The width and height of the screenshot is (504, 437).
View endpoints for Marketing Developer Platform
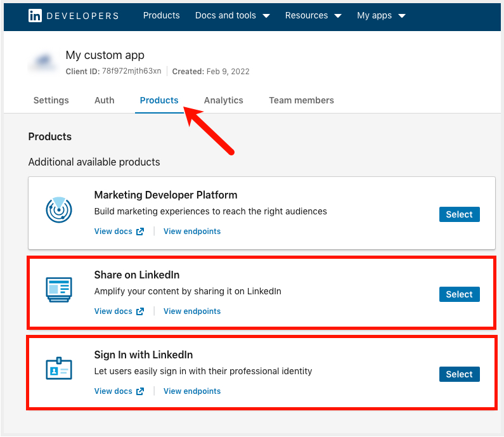192,232
